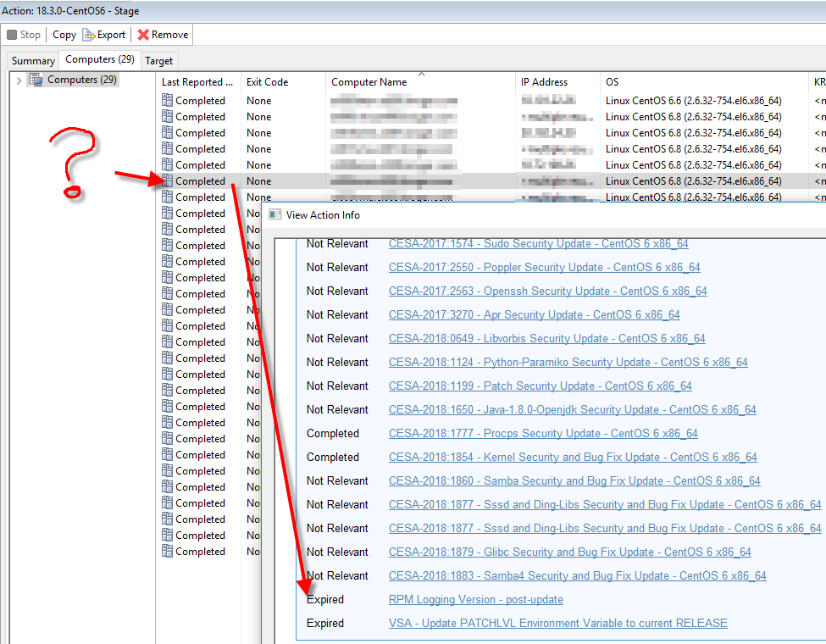Click the status icon of the CentOS 6.6 row

pos(168,100)
